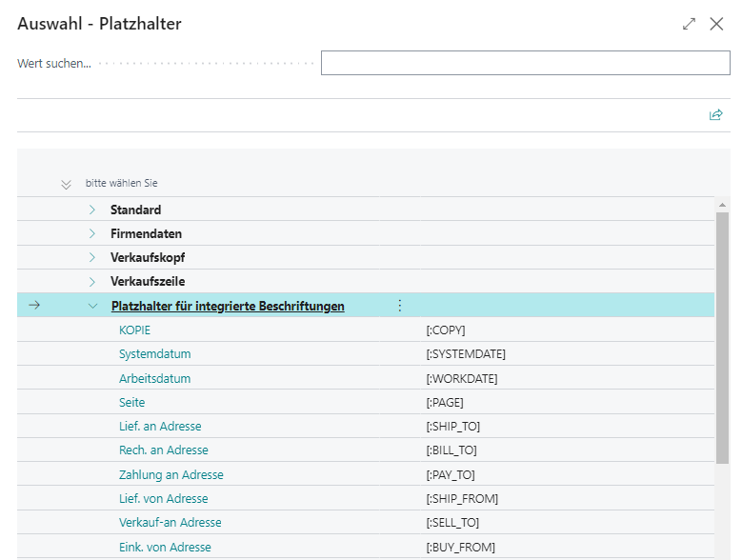This screenshot has width=742, height=560.
Task: Choose Rech. an Adresse placeholder
Action: coord(163,450)
